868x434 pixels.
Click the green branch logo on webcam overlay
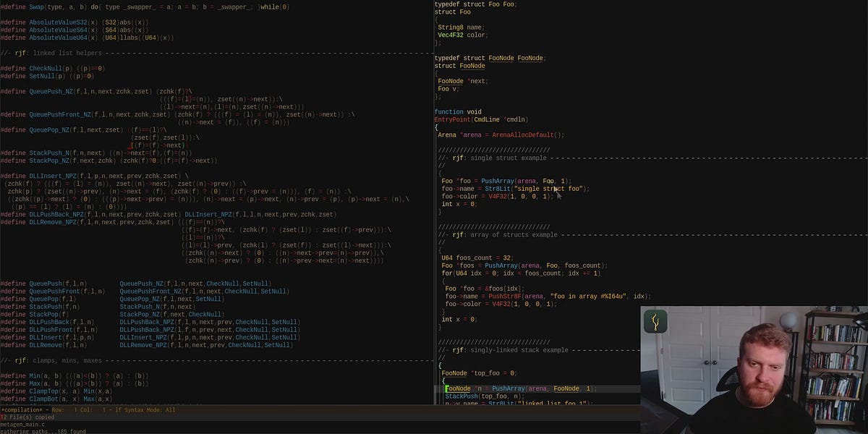click(655, 320)
